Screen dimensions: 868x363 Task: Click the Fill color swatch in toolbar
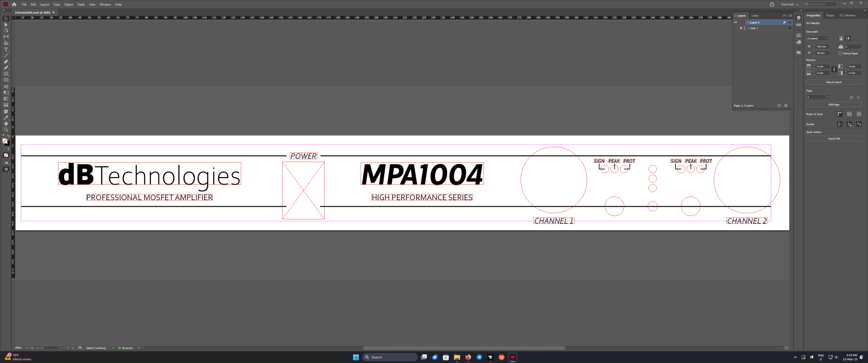coord(5,141)
